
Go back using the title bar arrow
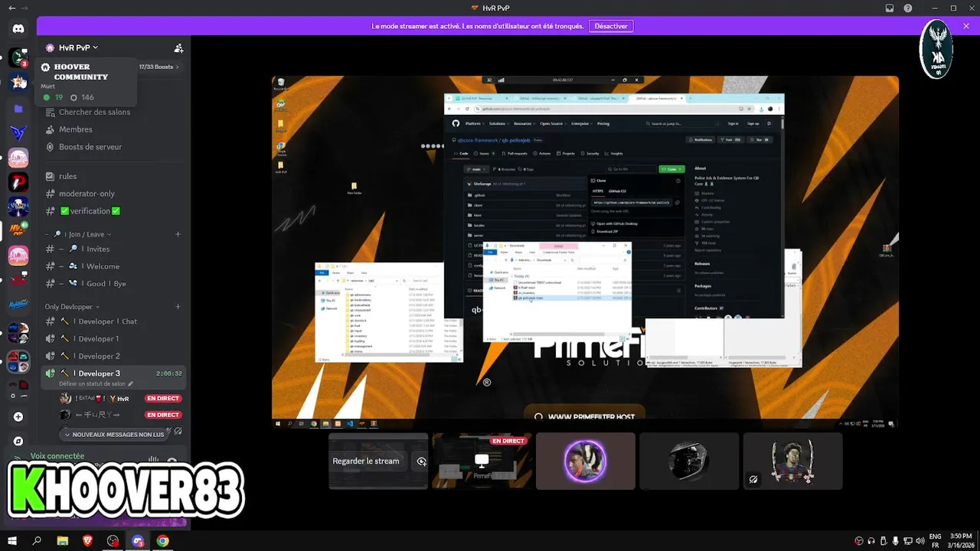(11, 8)
